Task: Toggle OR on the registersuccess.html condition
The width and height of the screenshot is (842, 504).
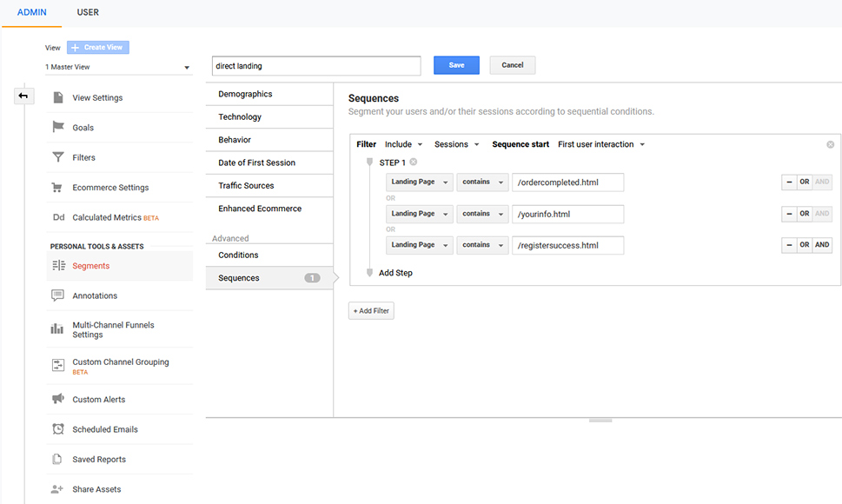Action: click(804, 245)
